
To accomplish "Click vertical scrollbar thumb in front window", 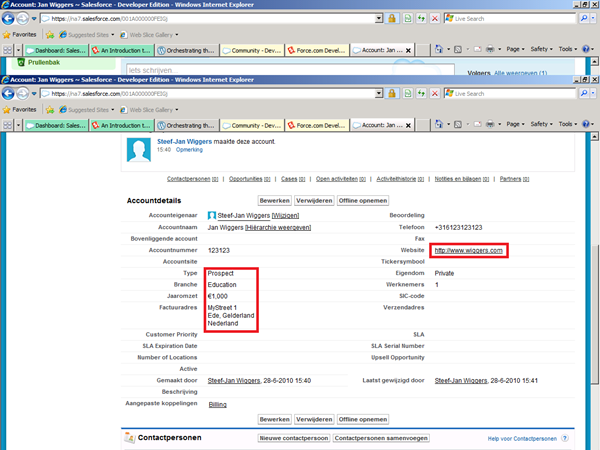I will pyautogui.click(x=594, y=313).
